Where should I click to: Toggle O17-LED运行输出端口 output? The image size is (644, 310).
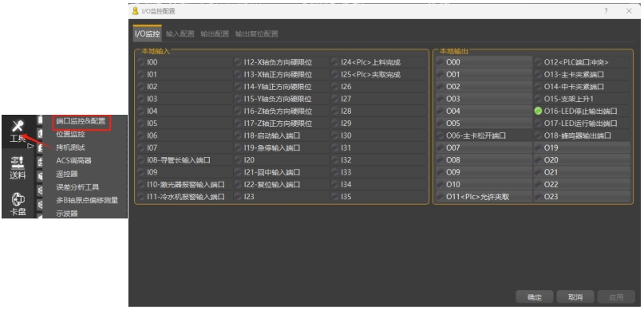tap(582, 124)
